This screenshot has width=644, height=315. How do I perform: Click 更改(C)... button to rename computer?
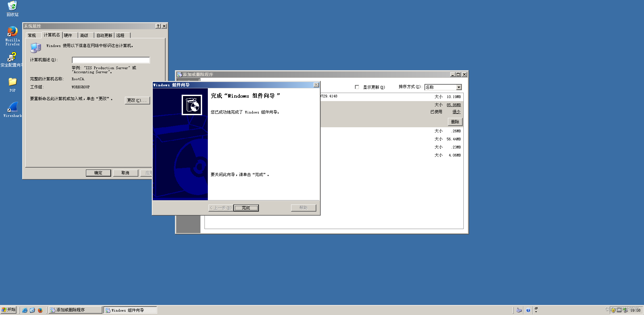pos(137,100)
